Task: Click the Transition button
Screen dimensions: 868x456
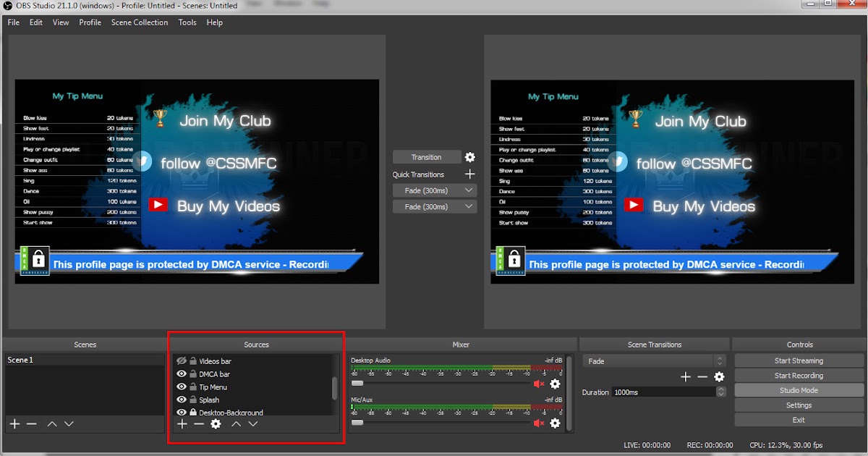Action: [x=427, y=157]
